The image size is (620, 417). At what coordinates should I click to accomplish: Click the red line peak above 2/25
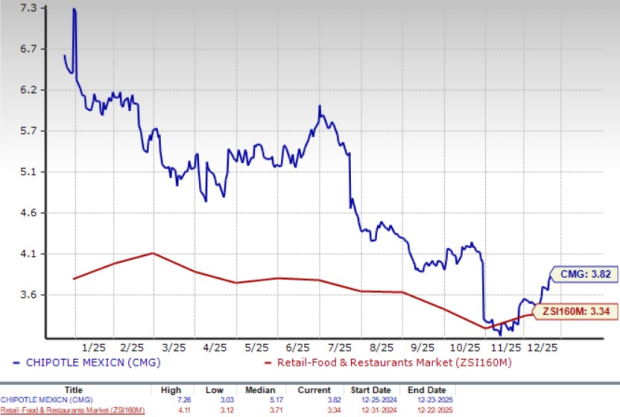tap(152, 253)
